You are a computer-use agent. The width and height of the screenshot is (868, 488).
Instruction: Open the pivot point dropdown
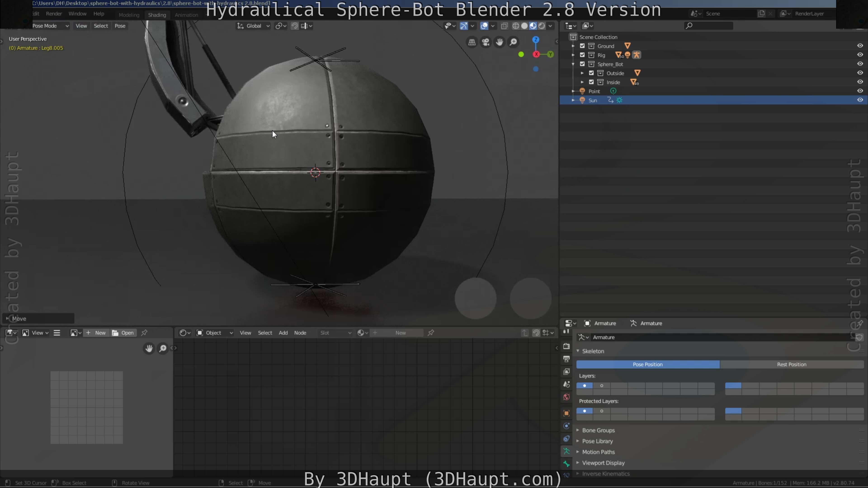pyautogui.click(x=281, y=26)
